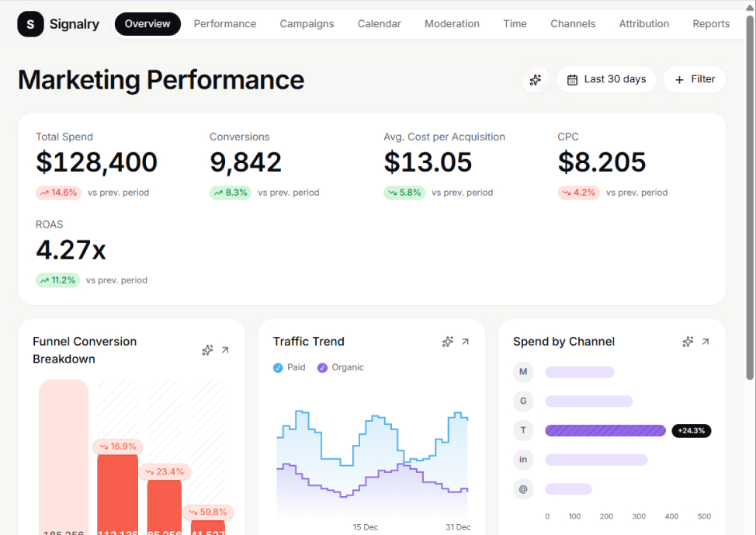Click the 16.9% funnel drop badge
Viewport: 756px width, 535px height.
pyautogui.click(x=118, y=446)
